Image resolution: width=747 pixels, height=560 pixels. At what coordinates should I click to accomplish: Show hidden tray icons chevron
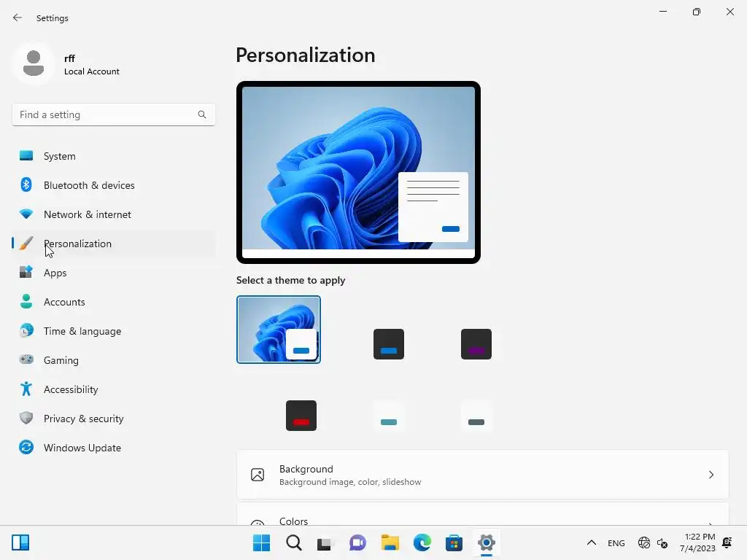(x=591, y=542)
